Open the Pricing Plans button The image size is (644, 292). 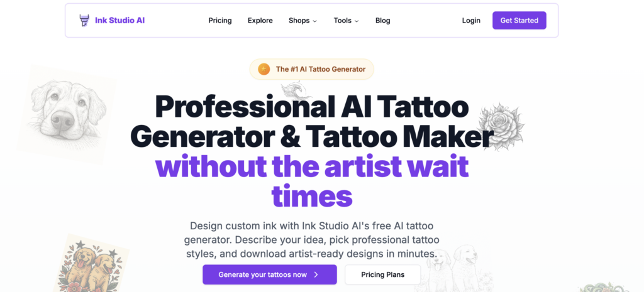point(383,275)
